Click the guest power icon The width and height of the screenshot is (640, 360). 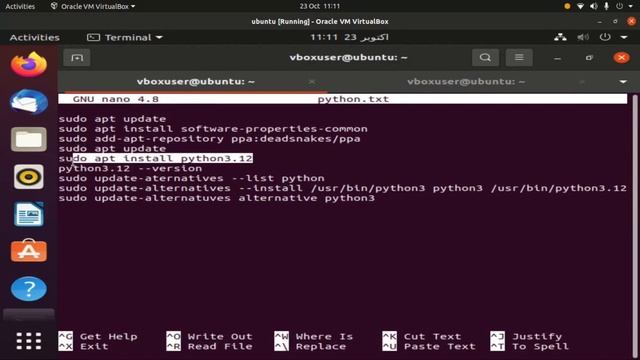(x=605, y=37)
